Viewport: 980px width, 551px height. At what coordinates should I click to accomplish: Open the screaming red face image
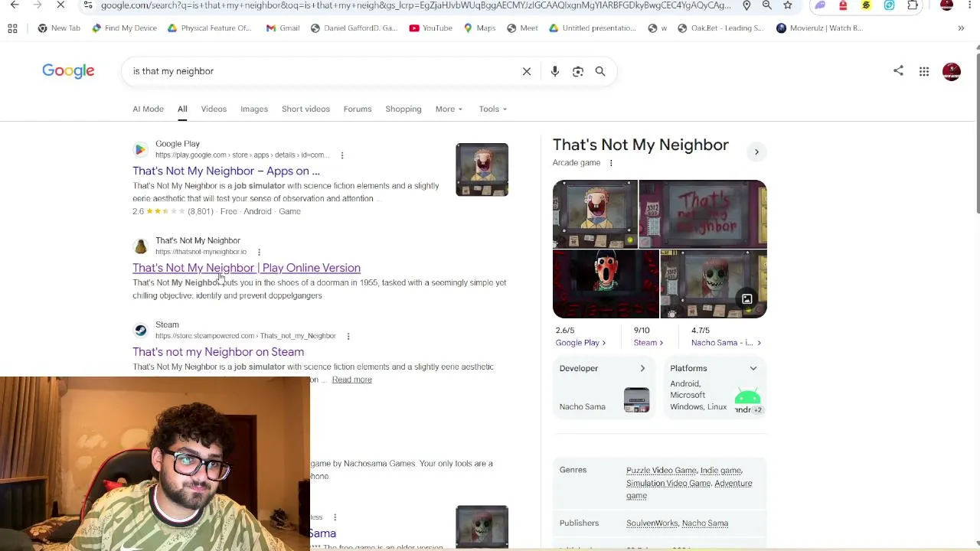(x=606, y=284)
